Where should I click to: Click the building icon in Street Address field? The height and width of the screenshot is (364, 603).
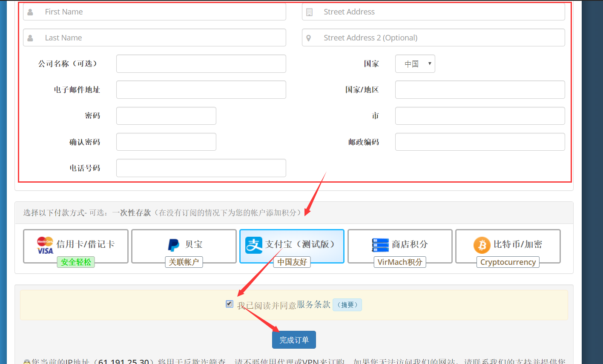309,12
